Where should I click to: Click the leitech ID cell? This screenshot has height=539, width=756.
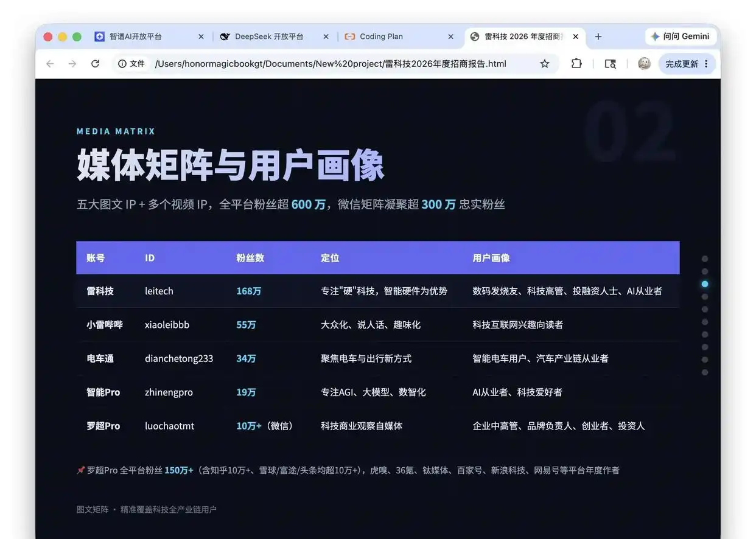pos(159,291)
